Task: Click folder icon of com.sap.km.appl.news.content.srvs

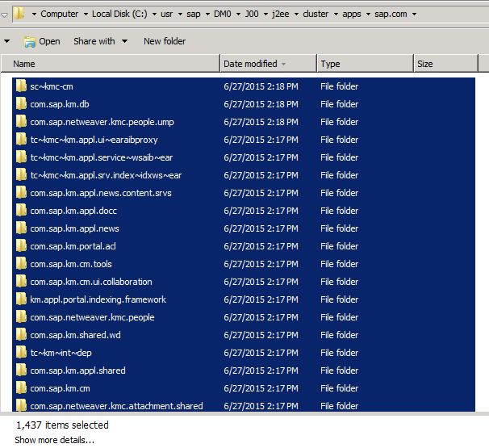Action: 21,192
